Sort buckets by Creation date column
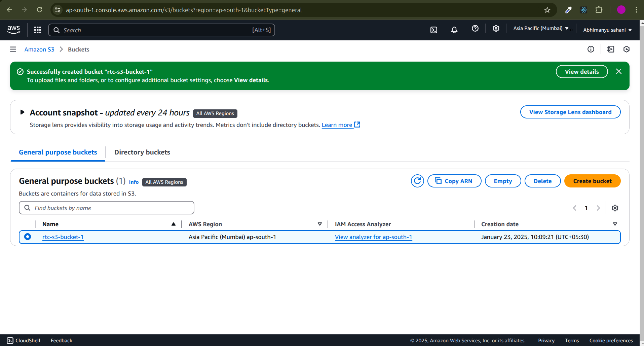This screenshot has height=346, width=644. point(615,224)
